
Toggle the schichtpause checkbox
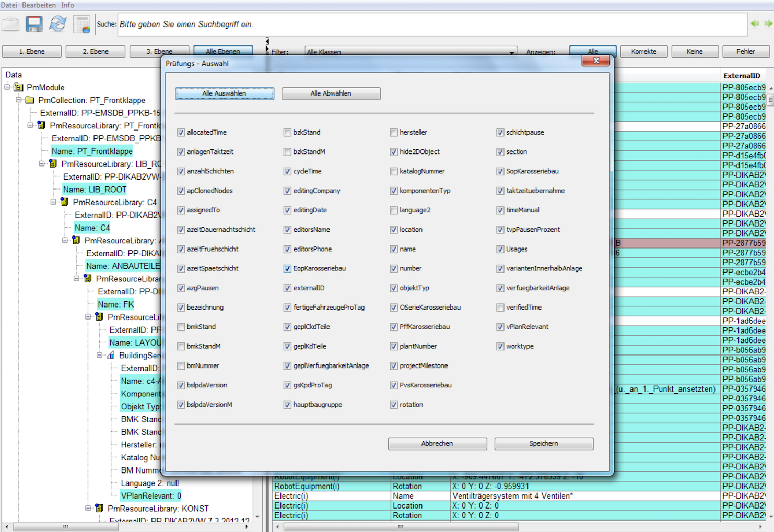pos(500,133)
